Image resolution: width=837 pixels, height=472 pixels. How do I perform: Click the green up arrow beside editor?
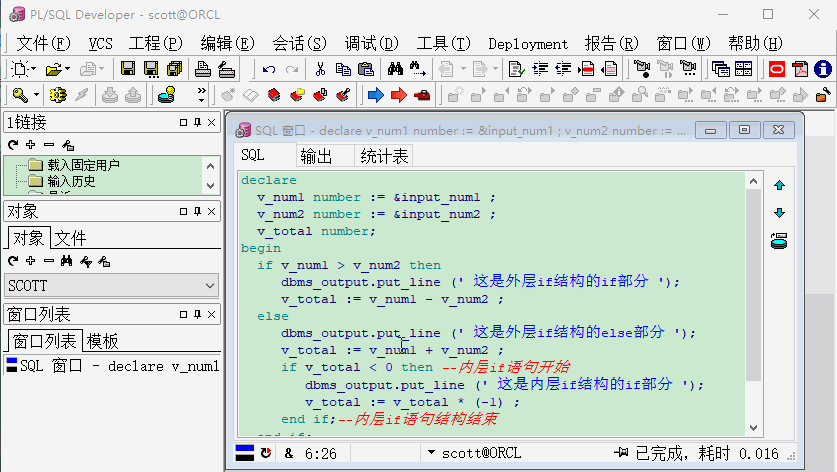point(779,185)
